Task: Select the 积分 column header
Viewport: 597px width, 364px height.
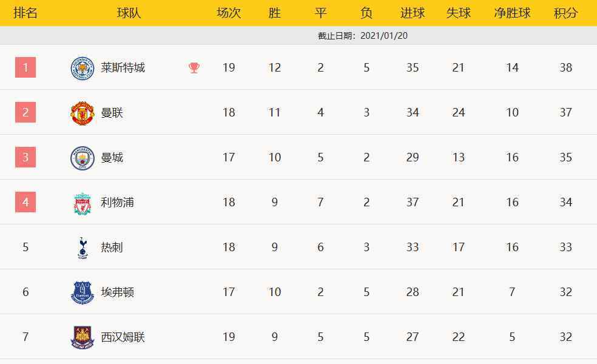Action: (565, 13)
